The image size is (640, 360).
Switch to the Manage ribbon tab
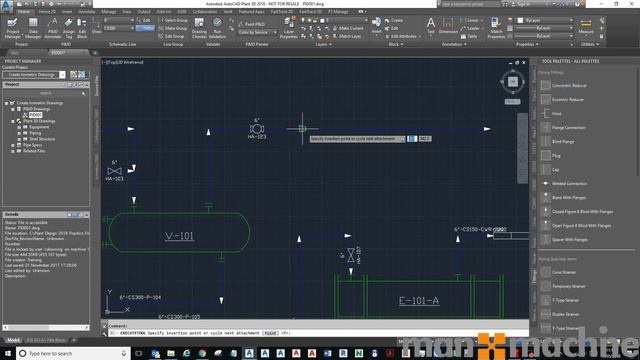click(109, 12)
